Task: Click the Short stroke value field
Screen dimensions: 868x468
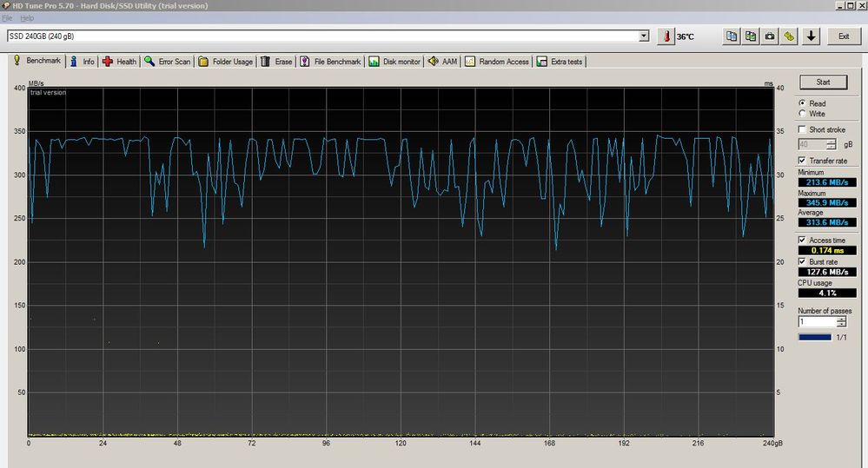Action: click(812, 144)
